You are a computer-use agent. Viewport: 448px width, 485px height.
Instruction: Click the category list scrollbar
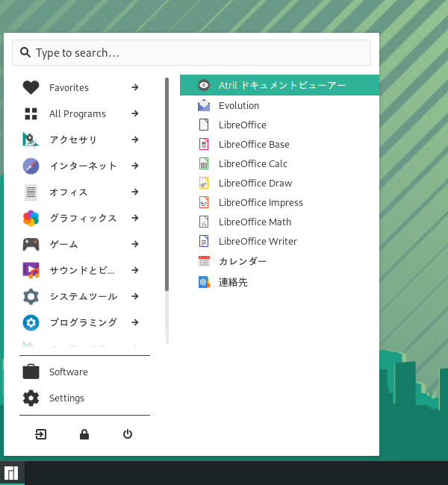(167, 184)
